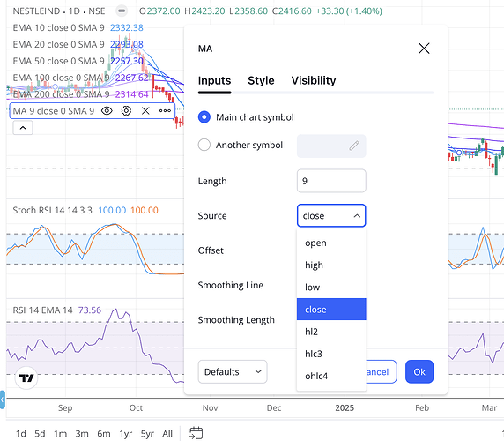The image size is (504, 441).
Task: Close the MA settings dialog
Action: click(x=424, y=49)
